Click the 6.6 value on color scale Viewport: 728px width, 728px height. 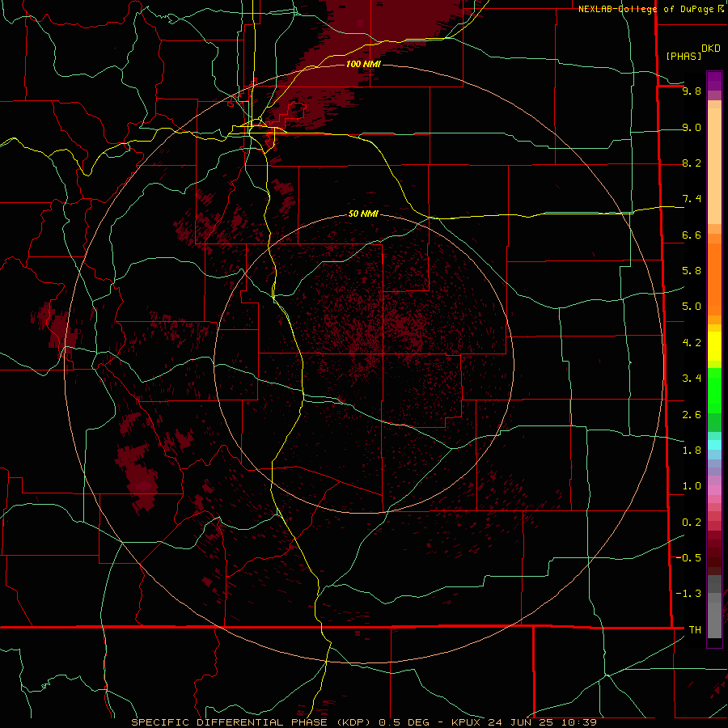(x=692, y=235)
